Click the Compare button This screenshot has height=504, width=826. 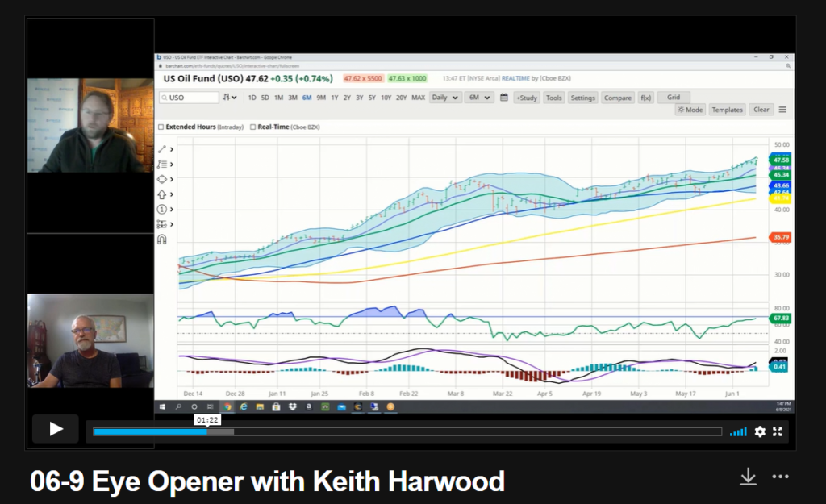[617, 98]
